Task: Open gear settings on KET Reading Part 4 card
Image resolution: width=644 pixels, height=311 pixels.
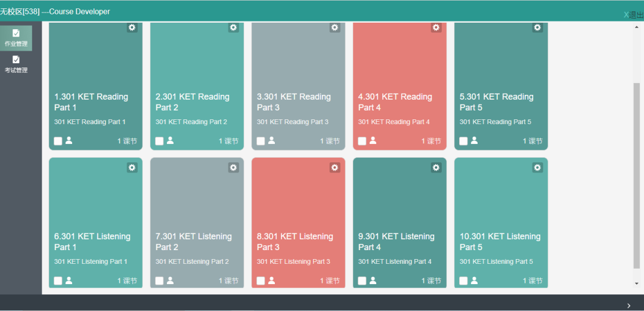Action: 436,27
